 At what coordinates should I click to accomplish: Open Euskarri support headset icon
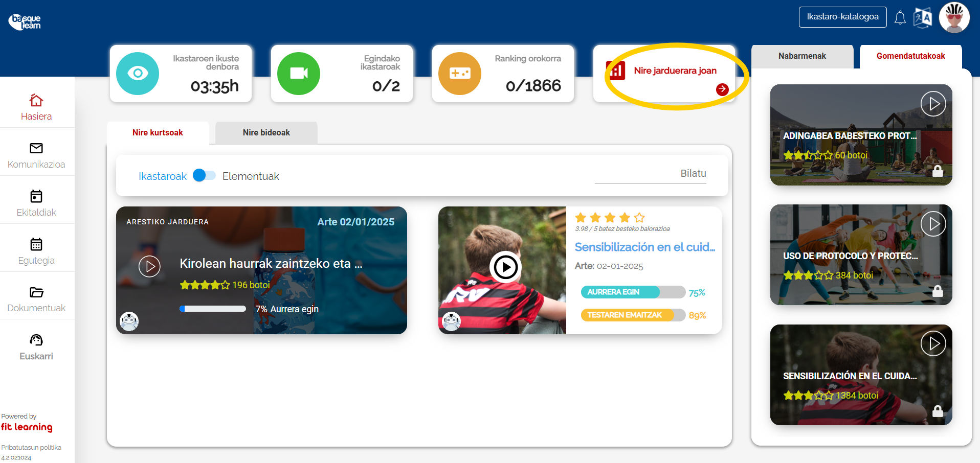click(36, 340)
